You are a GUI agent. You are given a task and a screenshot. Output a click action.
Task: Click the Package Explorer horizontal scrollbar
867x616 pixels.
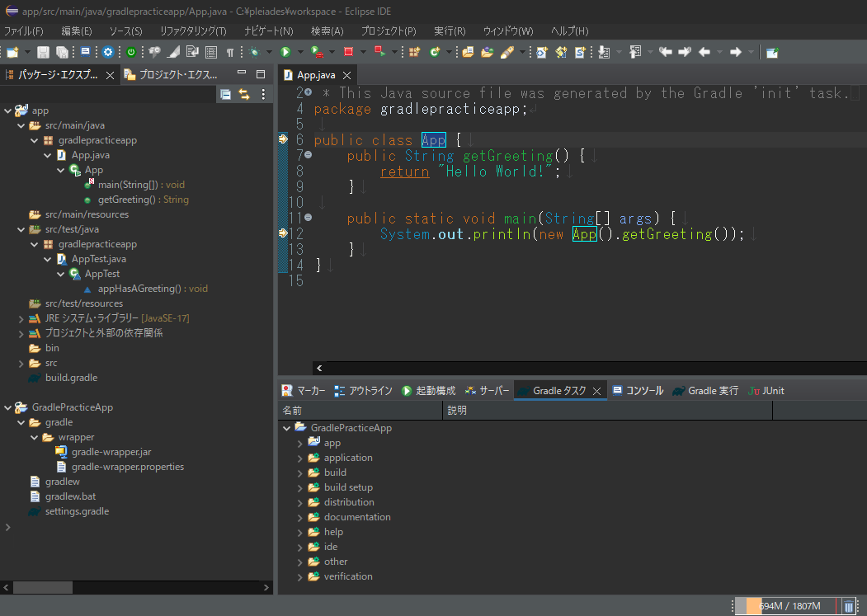pos(41,587)
